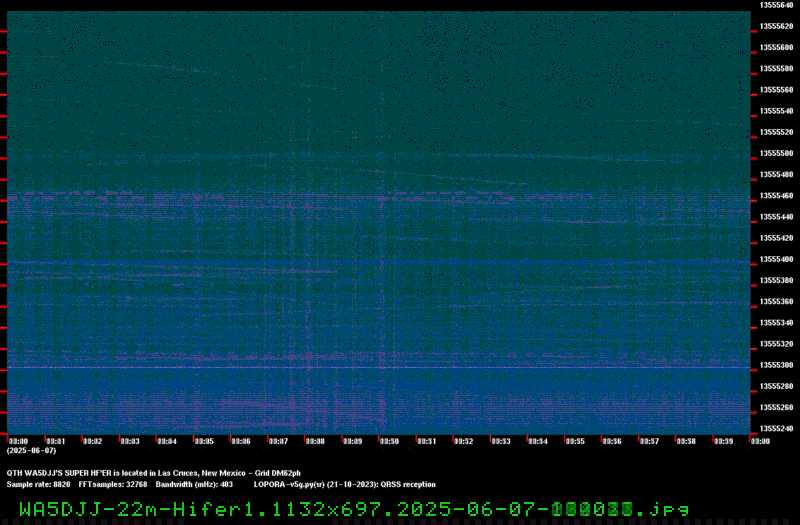This screenshot has height=525, width=800.
Task: Pick the 00:04 time axis label
Action: [167, 441]
